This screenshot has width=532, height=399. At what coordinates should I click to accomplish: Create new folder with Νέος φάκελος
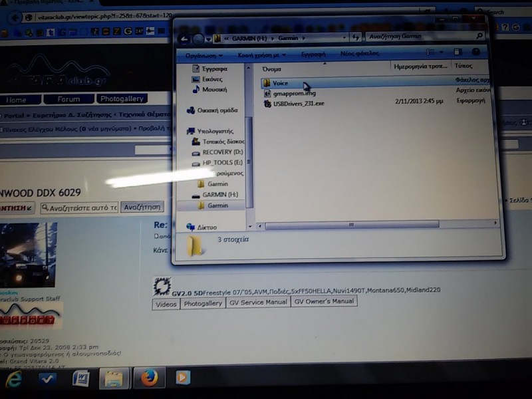360,53
